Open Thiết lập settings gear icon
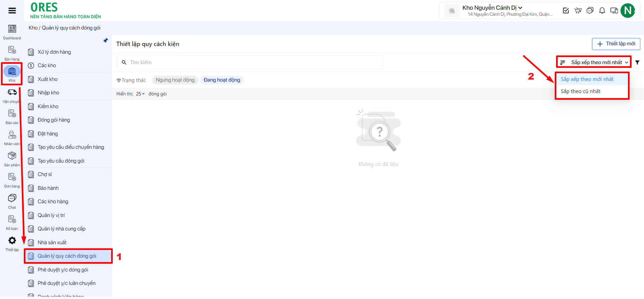Viewport: 644px width, 299px height. click(x=12, y=243)
